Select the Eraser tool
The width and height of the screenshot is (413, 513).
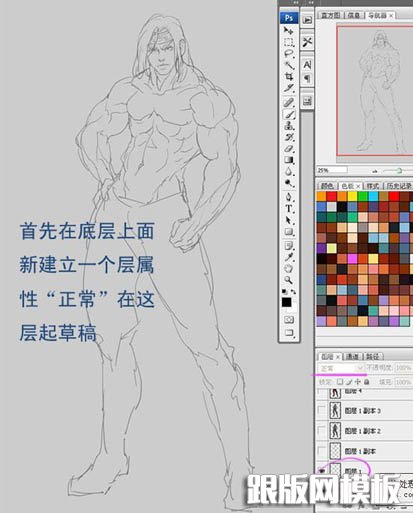289,148
